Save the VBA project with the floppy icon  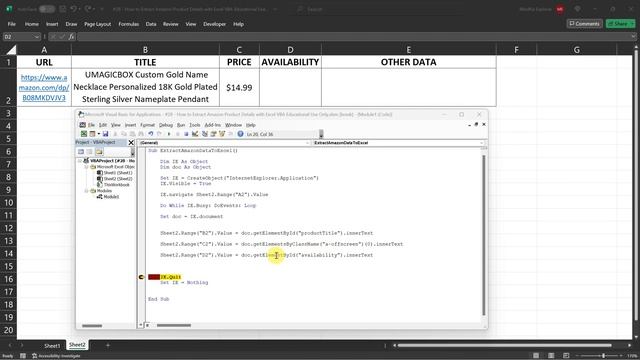point(105,134)
